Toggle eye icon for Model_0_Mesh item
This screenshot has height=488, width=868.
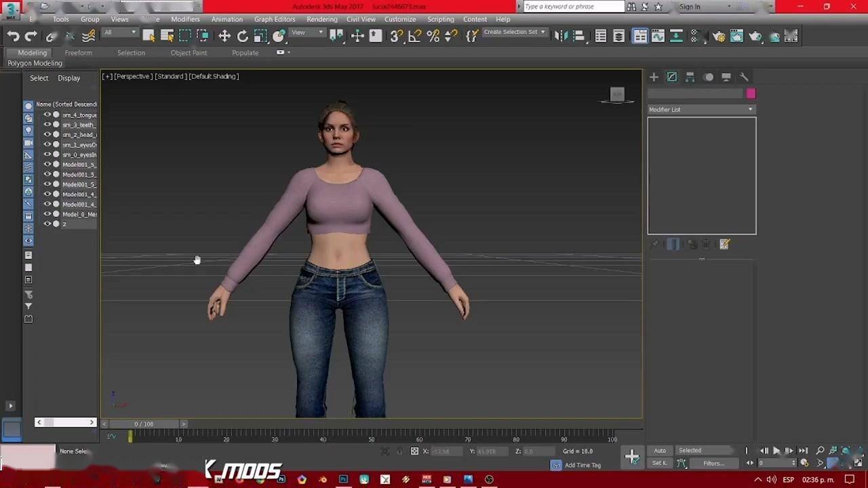pyautogui.click(x=47, y=214)
